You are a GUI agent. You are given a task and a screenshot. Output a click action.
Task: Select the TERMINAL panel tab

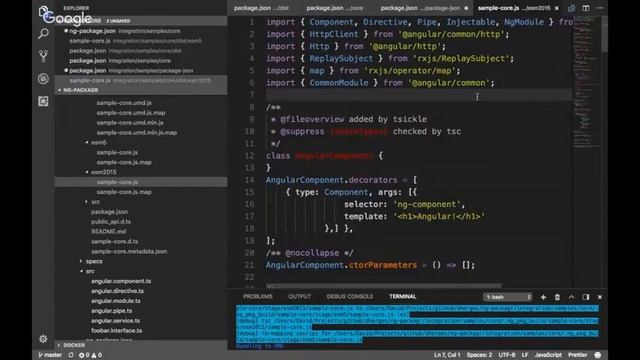coord(402,297)
